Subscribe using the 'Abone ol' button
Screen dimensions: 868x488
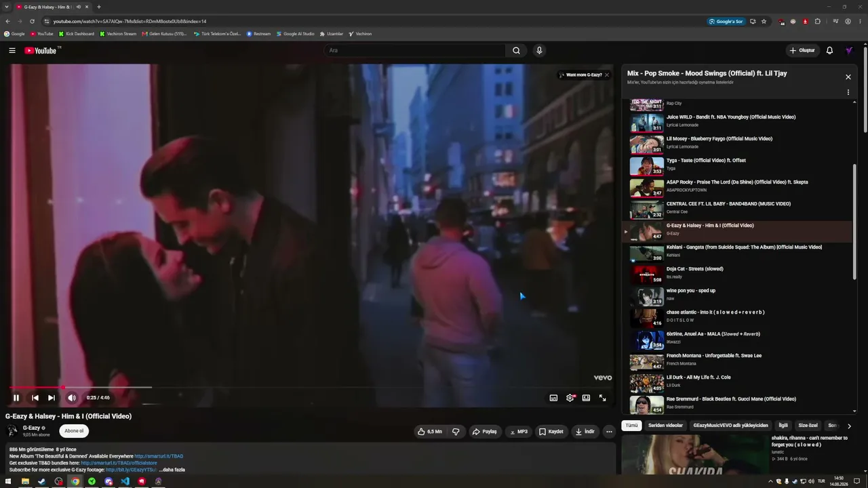74,431
